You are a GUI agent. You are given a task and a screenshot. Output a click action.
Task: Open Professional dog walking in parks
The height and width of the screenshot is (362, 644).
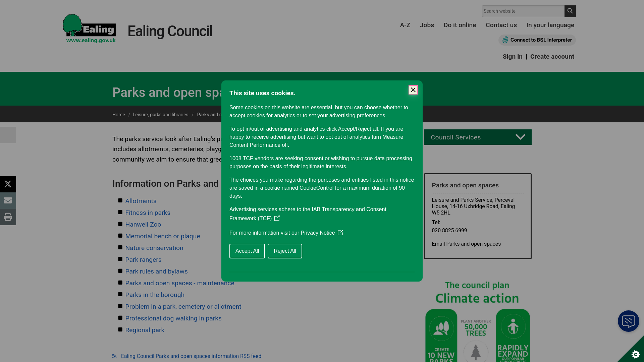(173, 318)
